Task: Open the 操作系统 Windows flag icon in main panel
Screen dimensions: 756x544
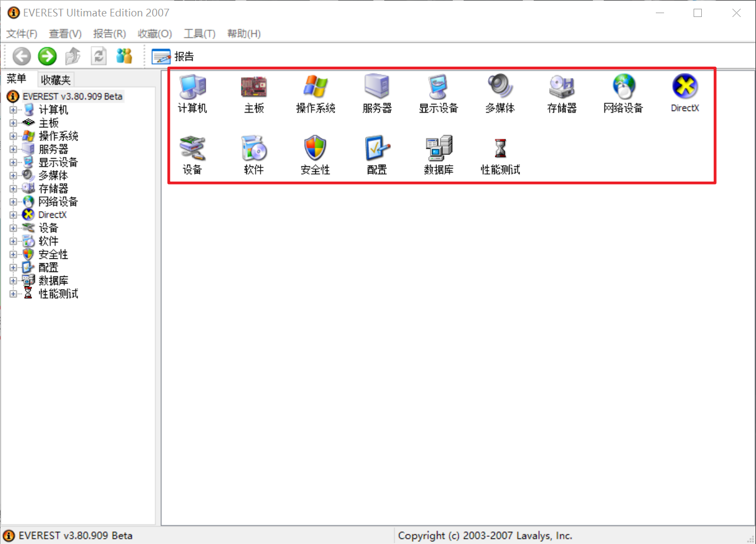Action: coord(316,87)
